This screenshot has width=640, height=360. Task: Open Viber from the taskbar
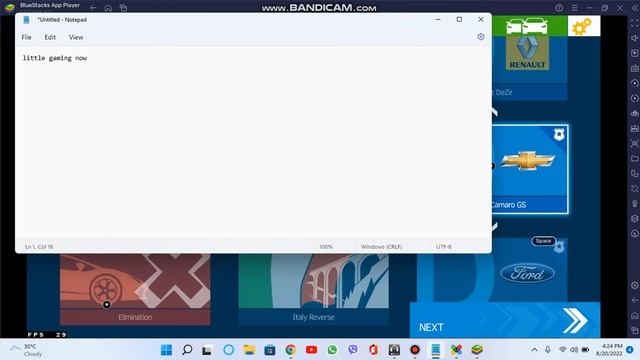pyautogui.click(x=353, y=350)
